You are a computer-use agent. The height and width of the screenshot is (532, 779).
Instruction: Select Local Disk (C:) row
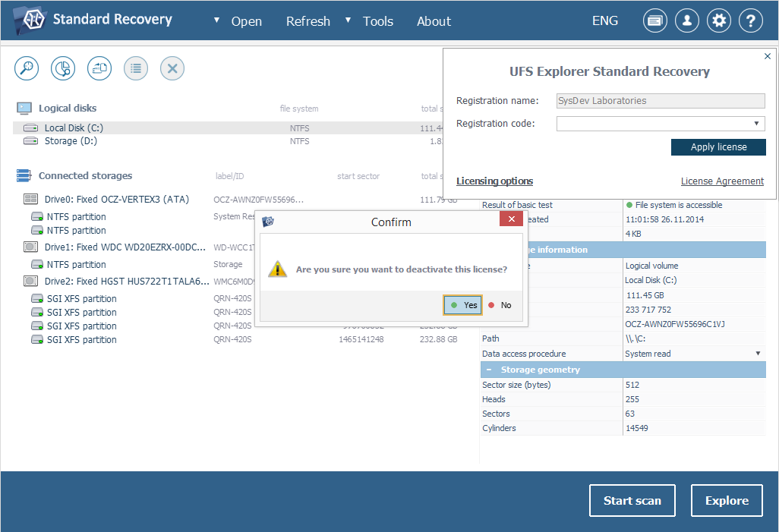228,128
